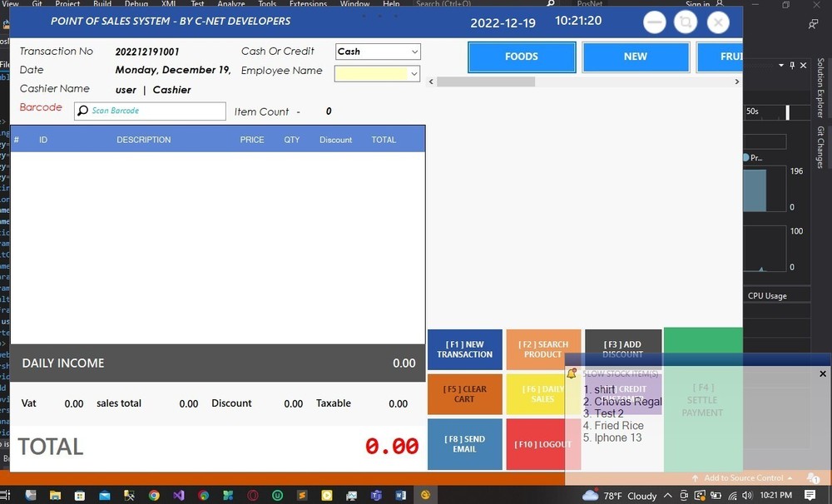Click the notification bell in Visual Studio status bar
The width and height of the screenshot is (832, 504).
pyautogui.click(x=812, y=478)
